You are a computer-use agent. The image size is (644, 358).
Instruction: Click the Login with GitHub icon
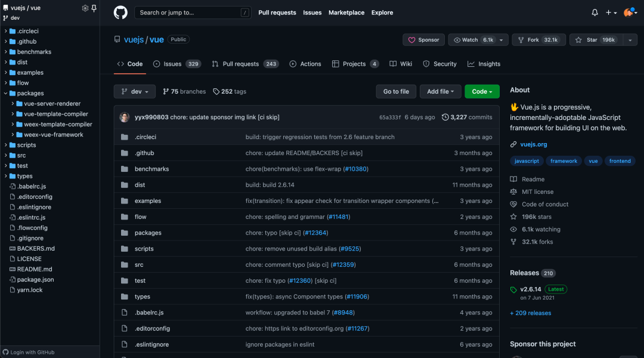(5, 352)
